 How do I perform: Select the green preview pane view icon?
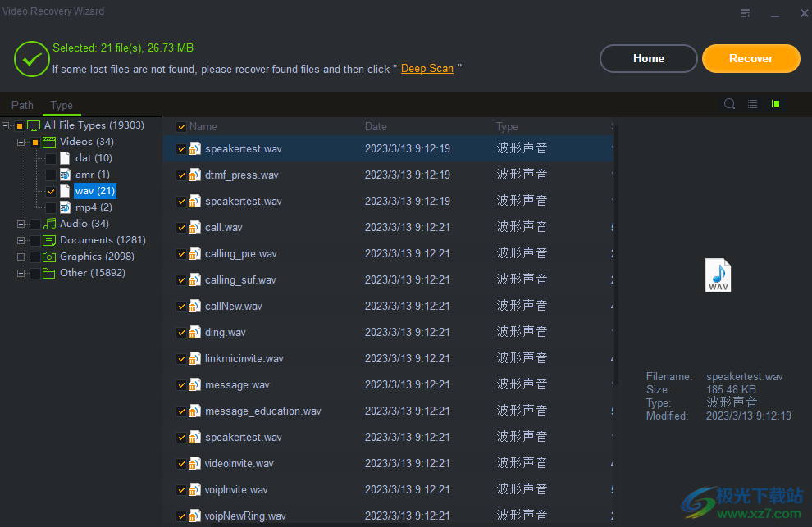point(775,104)
